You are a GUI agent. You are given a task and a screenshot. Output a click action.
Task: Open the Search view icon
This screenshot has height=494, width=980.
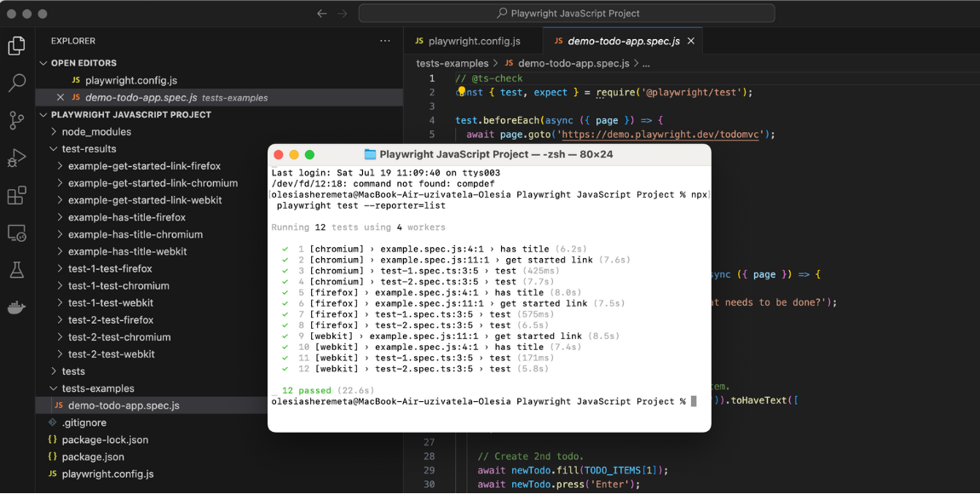tap(16, 83)
